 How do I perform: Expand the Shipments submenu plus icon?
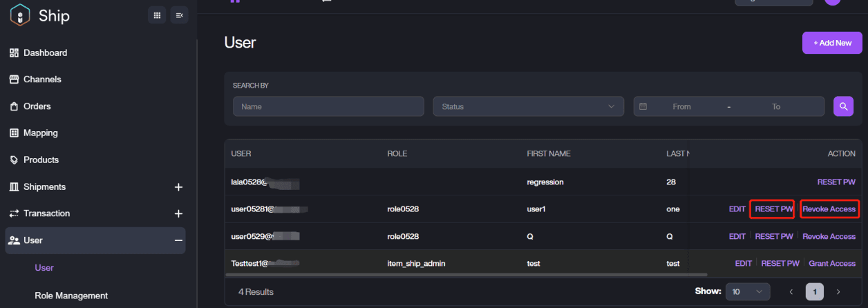(x=178, y=187)
